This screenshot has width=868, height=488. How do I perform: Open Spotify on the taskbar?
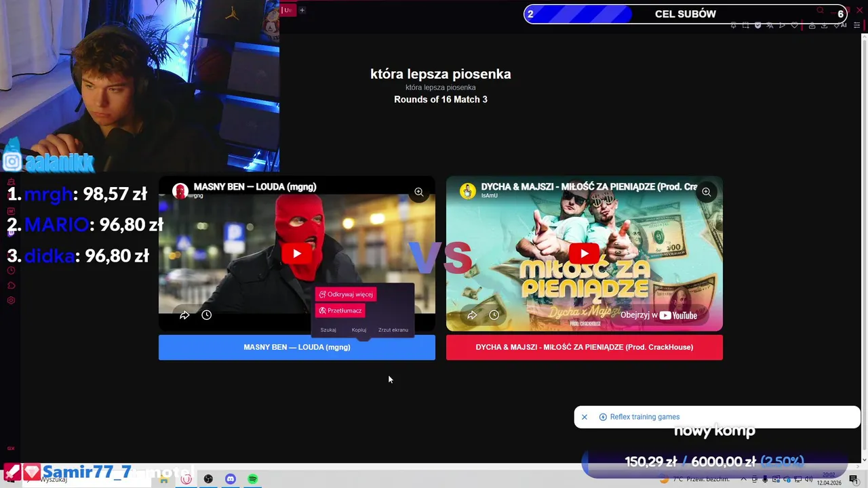[x=253, y=479]
